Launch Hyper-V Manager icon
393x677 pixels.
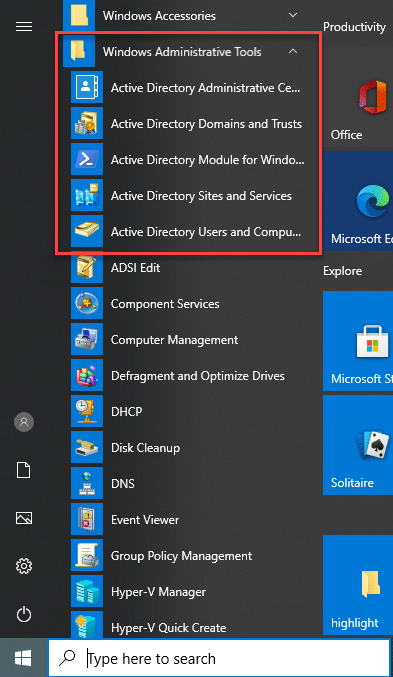87,591
